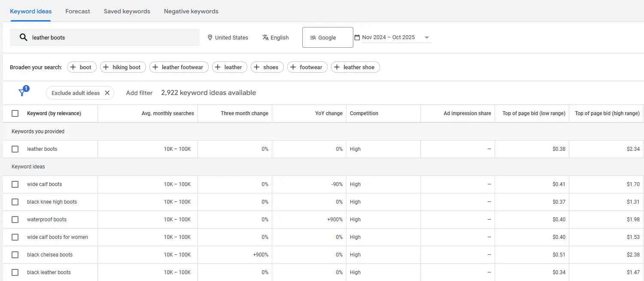Check the leather boots keyword checkbox
Screen dimensions: 644x281
15,149
